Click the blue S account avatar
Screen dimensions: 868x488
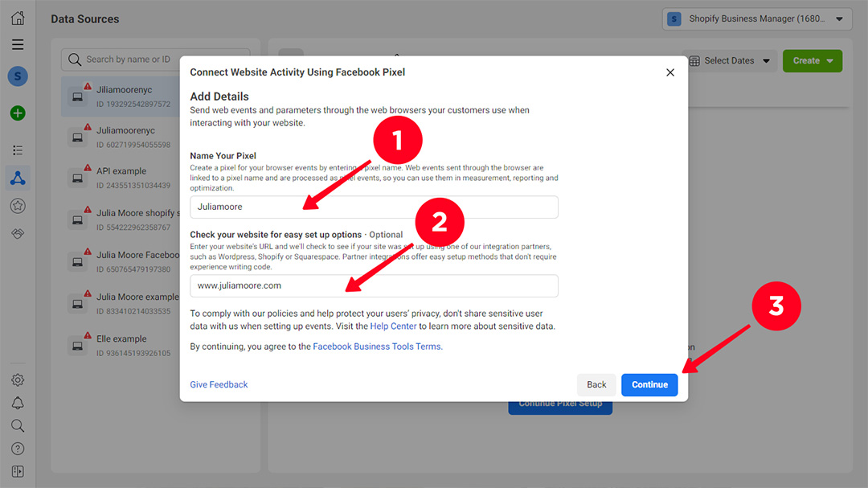[x=18, y=76]
